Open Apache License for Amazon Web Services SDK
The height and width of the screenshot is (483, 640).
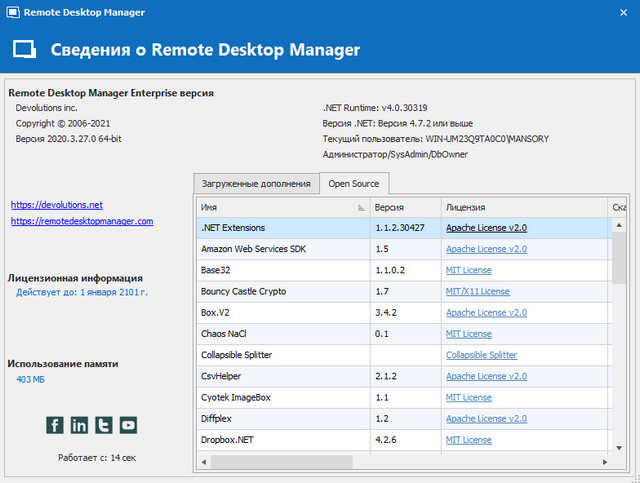486,249
